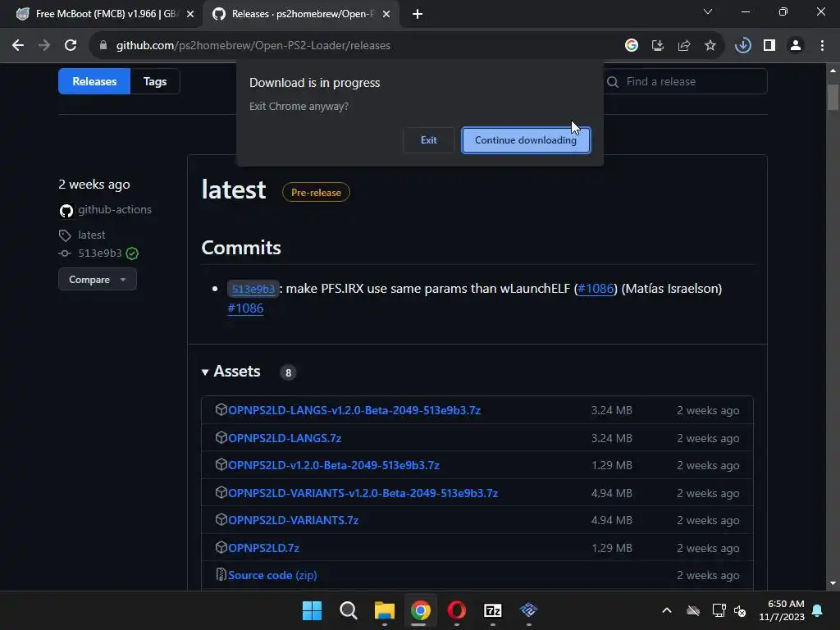Exit Chrome despite download
Screen dimensions: 840x630
(428, 139)
